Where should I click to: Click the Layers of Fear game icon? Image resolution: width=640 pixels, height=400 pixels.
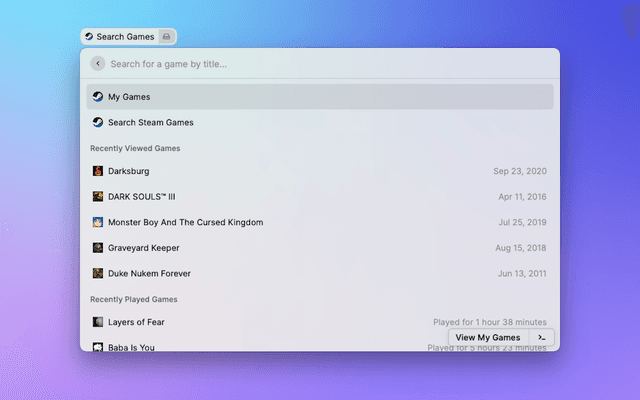pyautogui.click(x=98, y=322)
